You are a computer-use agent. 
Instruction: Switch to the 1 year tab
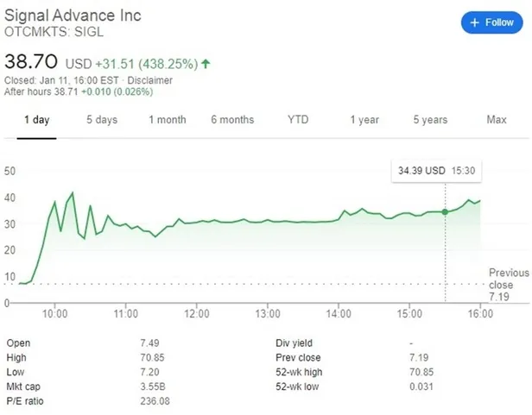[364, 120]
